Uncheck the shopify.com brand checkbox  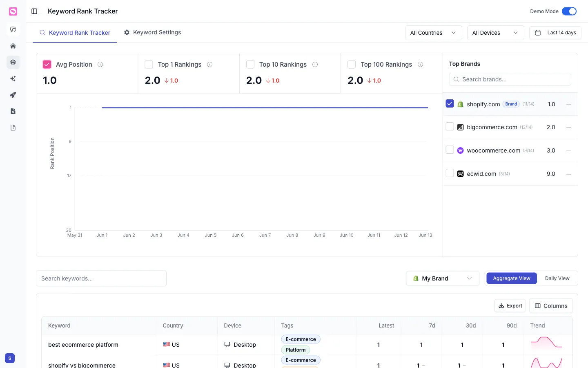(450, 104)
